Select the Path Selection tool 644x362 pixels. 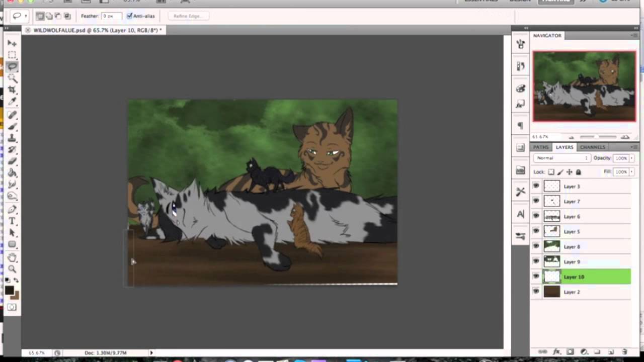(x=12, y=233)
